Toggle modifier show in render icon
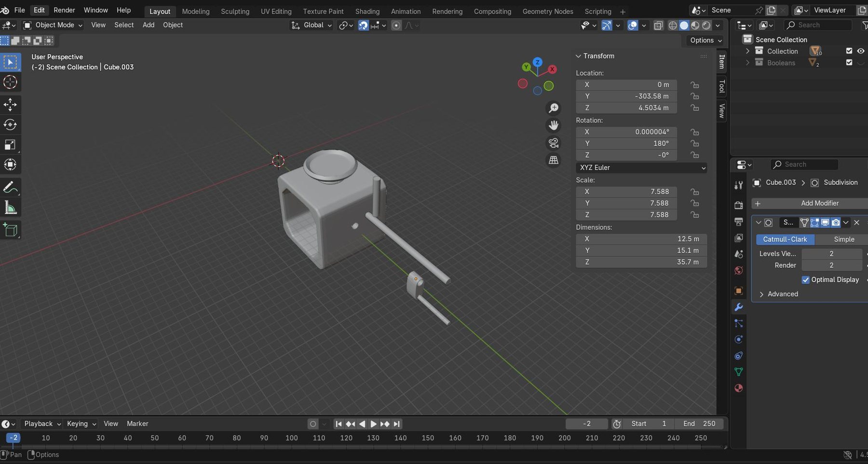 click(836, 223)
